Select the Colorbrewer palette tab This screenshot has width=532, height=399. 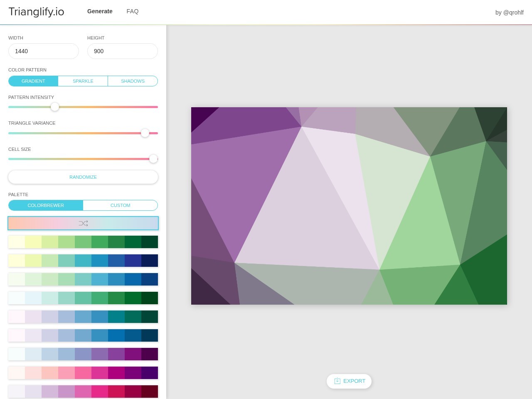coord(46,205)
